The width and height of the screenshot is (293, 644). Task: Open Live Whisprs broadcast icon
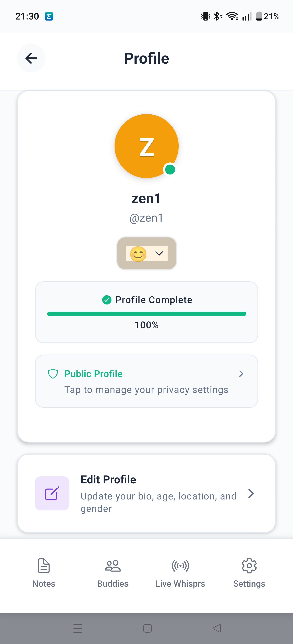coord(180,566)
